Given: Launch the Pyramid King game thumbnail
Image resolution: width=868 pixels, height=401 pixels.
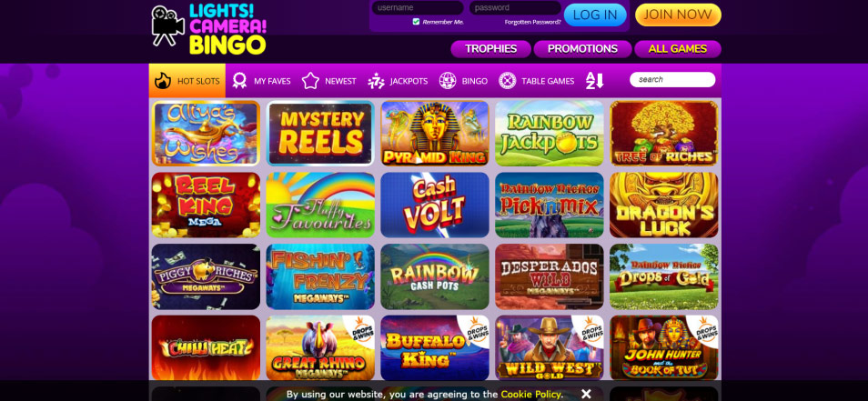Looking at the screenshot, I should [x=435, y=134].
